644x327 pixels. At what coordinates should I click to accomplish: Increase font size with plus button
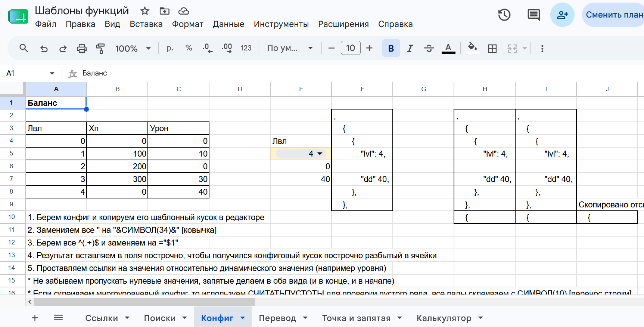click(369, 48)
